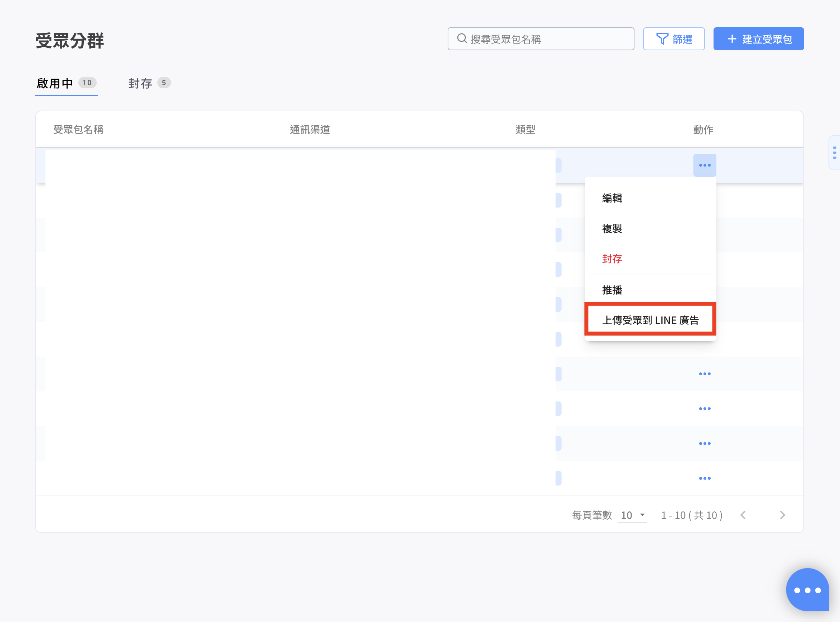
Task: Choose 複製 in the dropdown menu
Action: (612, 228)
